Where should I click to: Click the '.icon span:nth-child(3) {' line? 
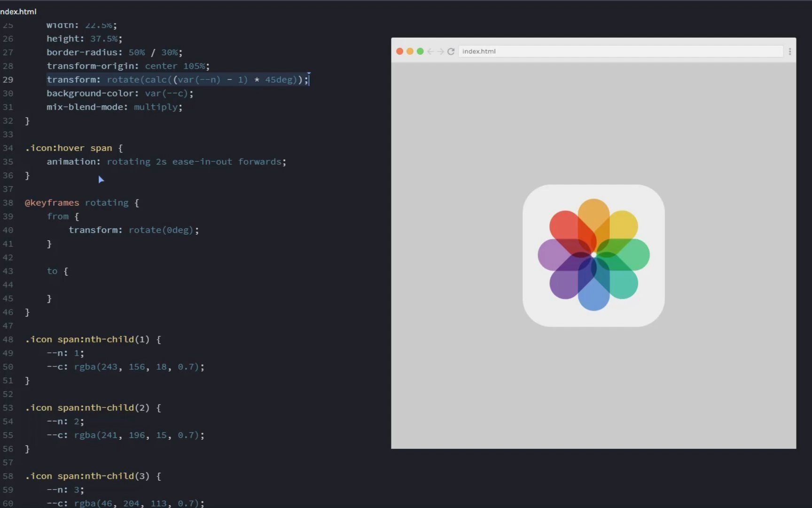93,476
